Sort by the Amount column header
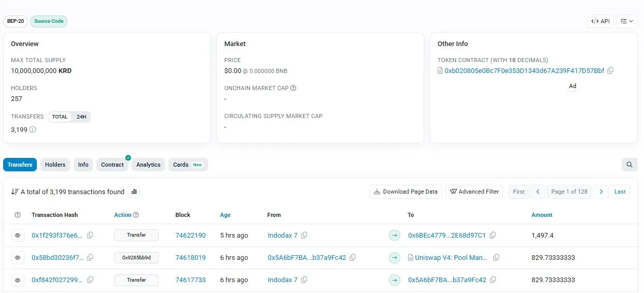Viewport: 644px width, 293px height. click(x=542, y=215)
